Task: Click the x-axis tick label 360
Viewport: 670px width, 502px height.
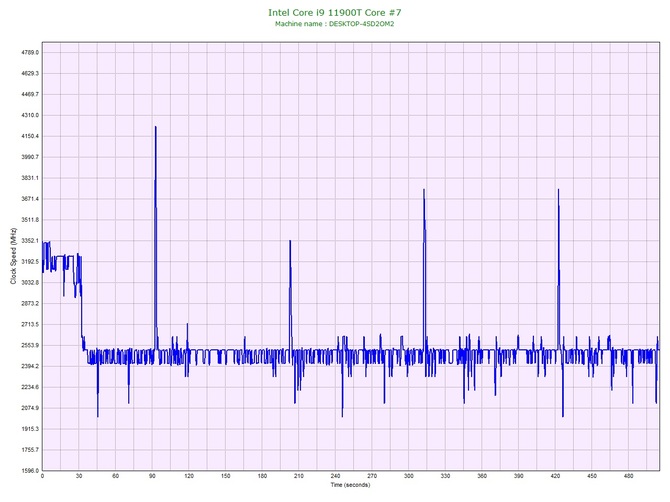Action: pyautogui.click(x=482, y=476)
